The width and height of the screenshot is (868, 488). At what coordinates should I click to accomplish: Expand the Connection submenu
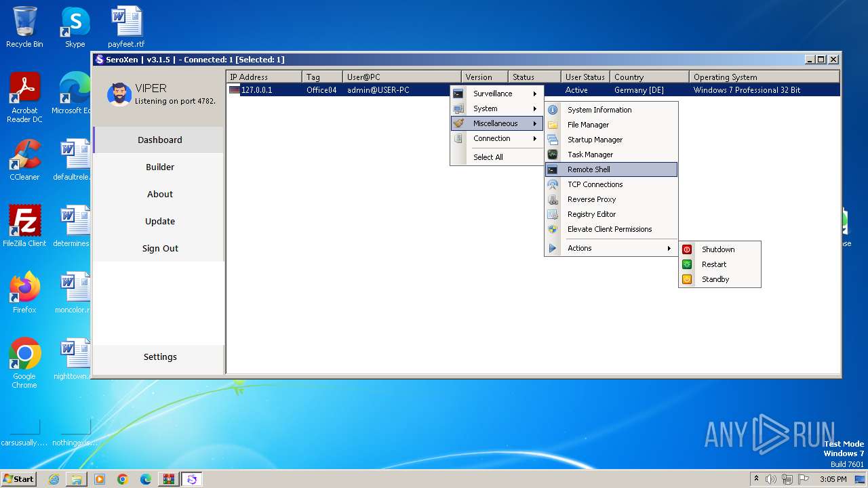[497, 138]
